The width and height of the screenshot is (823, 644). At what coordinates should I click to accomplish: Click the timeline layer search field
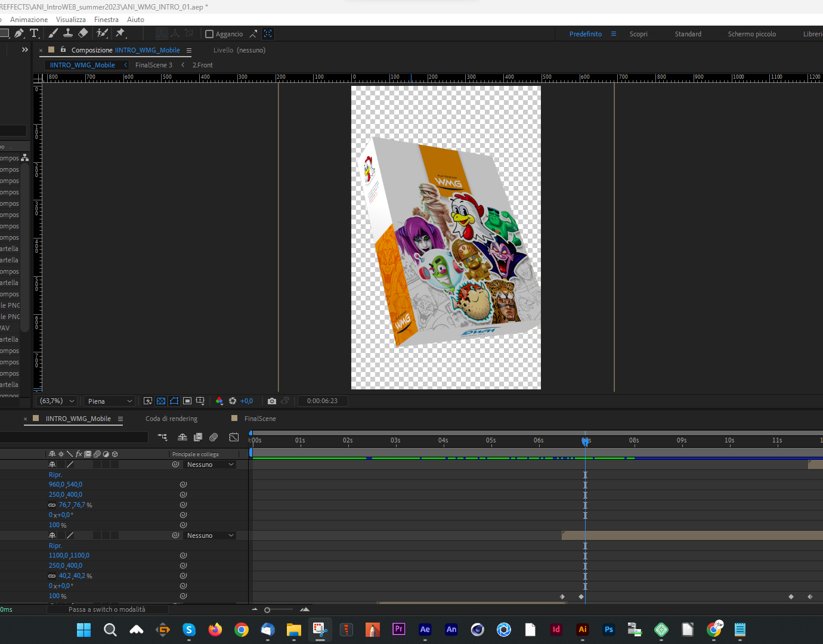[74, 437]
